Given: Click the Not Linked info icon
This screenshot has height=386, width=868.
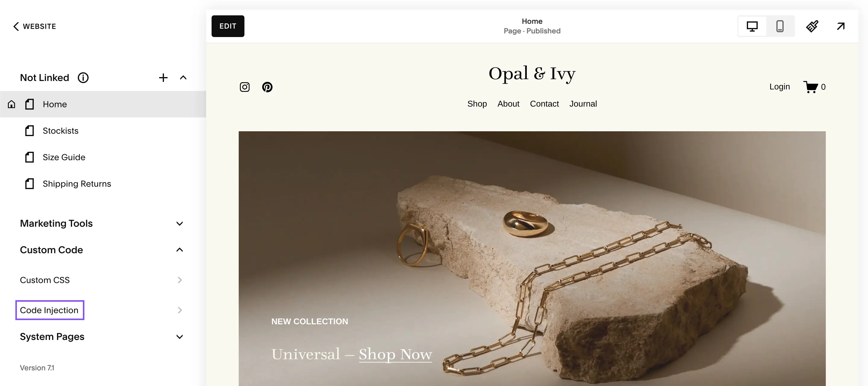Looking at the screenshot, I should [83, 78].
